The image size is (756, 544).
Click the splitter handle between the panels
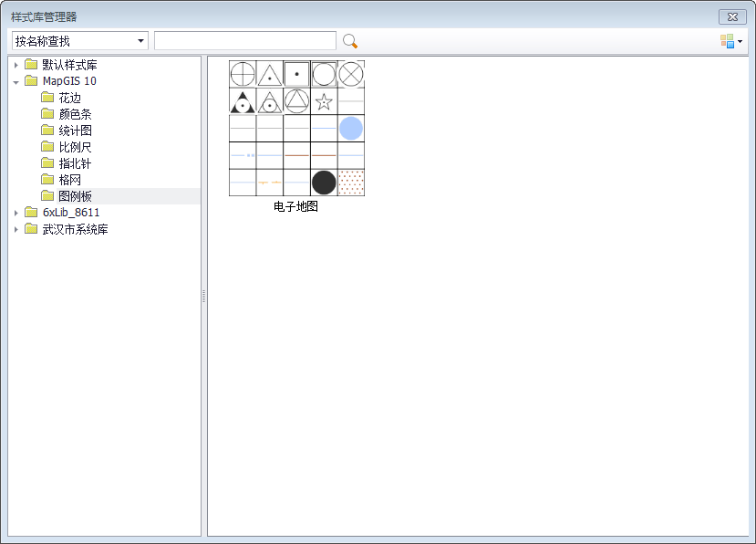click(204, 296)
